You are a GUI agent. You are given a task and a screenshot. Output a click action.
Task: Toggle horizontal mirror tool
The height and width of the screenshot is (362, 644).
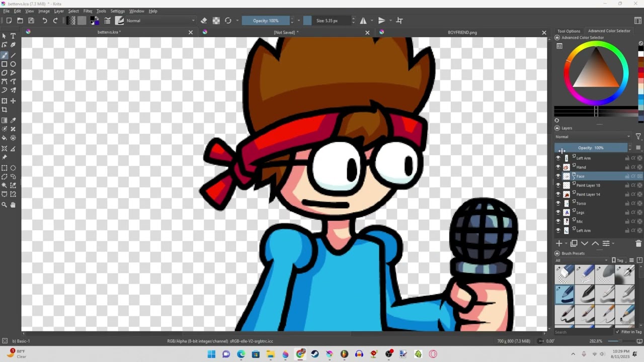click(363, 21)
